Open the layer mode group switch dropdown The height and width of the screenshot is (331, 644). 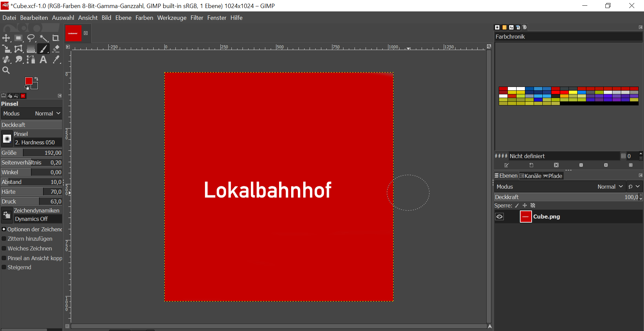tap(634, 187)
